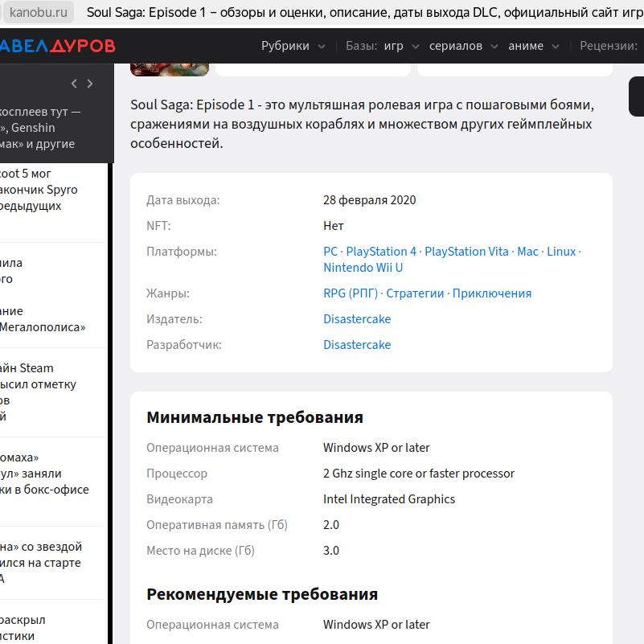Click the kanobu.ru address bar domain
644x644 pixels.
point(39,12)
